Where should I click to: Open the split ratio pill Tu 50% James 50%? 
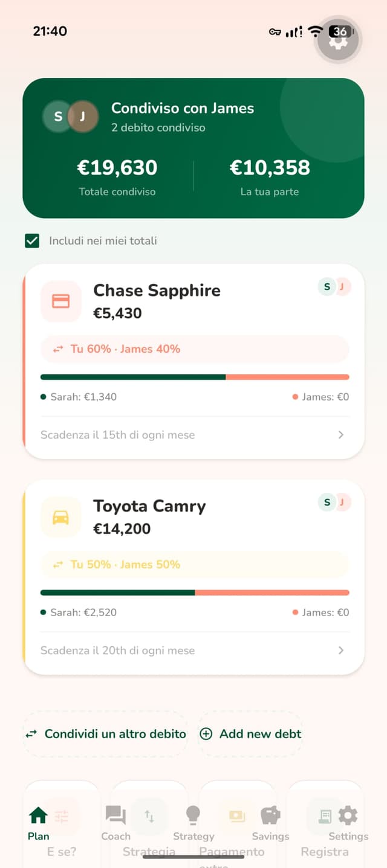tap(195, 564)
